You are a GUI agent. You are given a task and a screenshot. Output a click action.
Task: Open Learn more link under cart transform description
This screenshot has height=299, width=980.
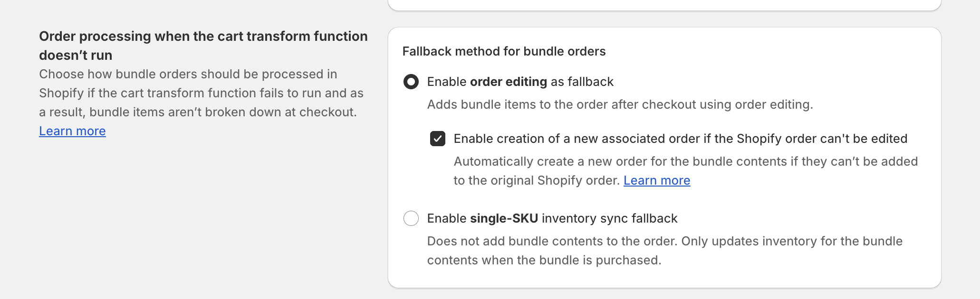pyautogui.click(x=72, y=131)
